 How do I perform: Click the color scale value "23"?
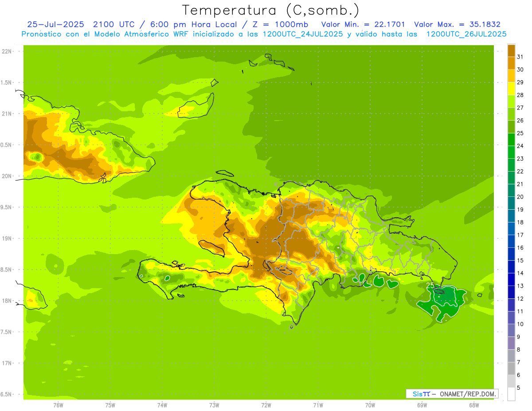point(520,158)
